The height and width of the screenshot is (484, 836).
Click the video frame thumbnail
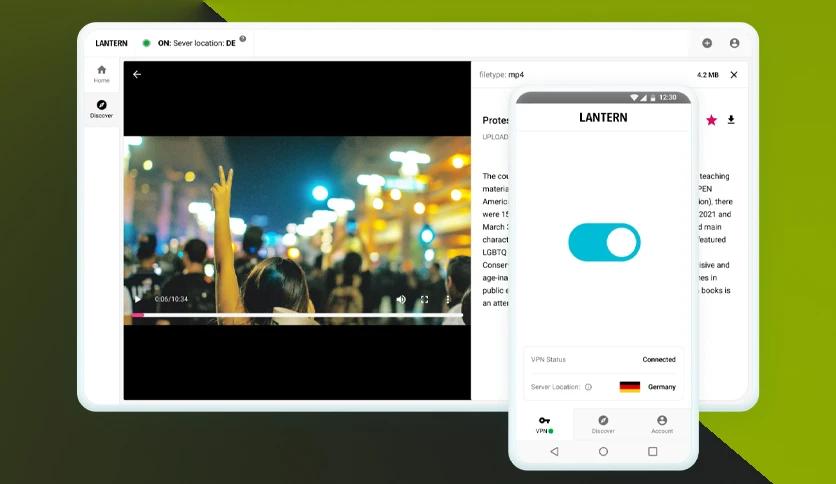[298, 230]
